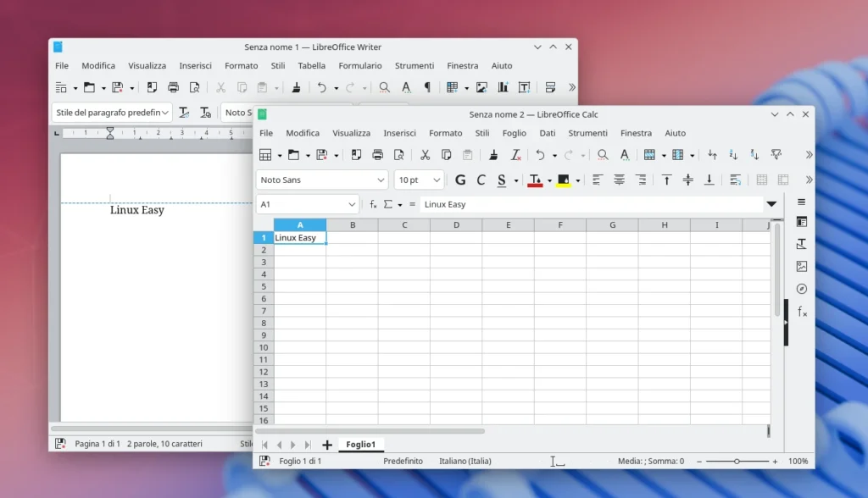Add a new sheet with the plus button
The image size is (868, 498).
(326, 444)
